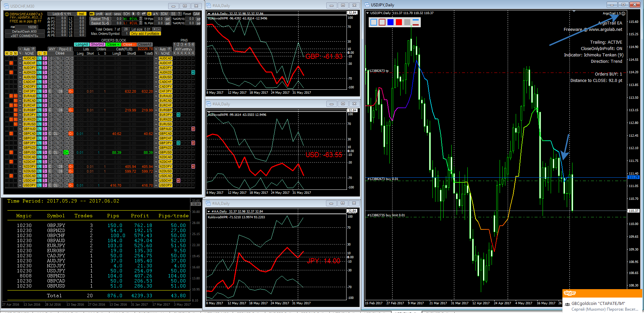Click the orange C- button in NZDUSD row

[x=71, y=171]
